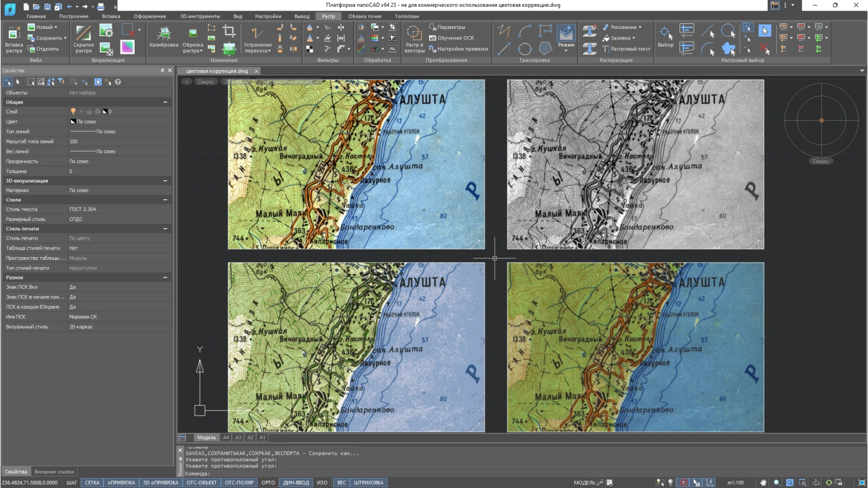The image size is (868, 488).
Task: Click the print icon in quick access toolbar
Action: coord(101,6)
